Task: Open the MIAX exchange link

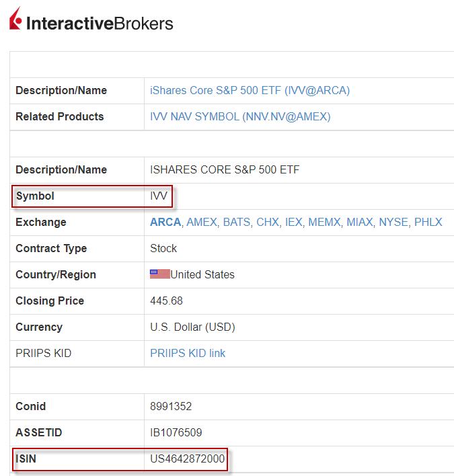Action: point(360,223)
